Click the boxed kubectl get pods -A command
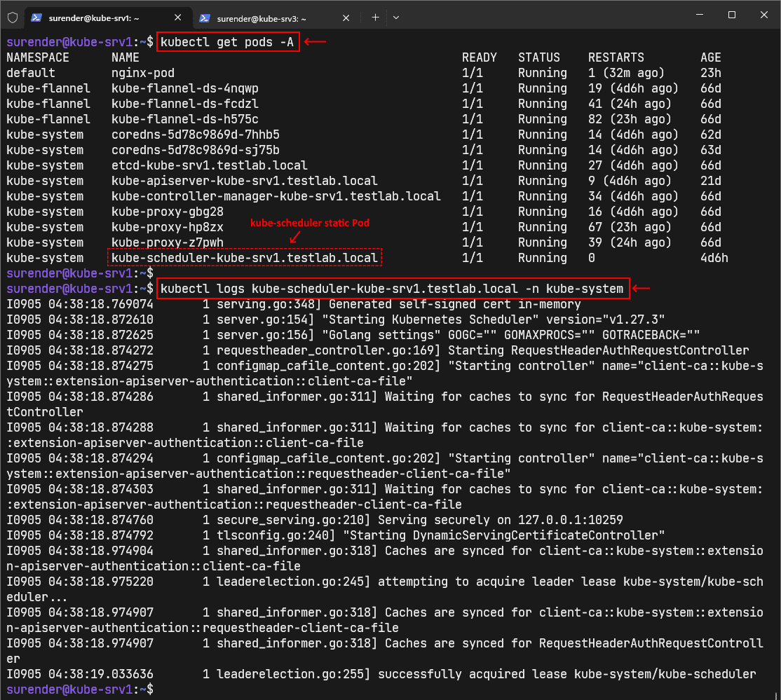This screenshot has width=781, height=700. [228, 41]
